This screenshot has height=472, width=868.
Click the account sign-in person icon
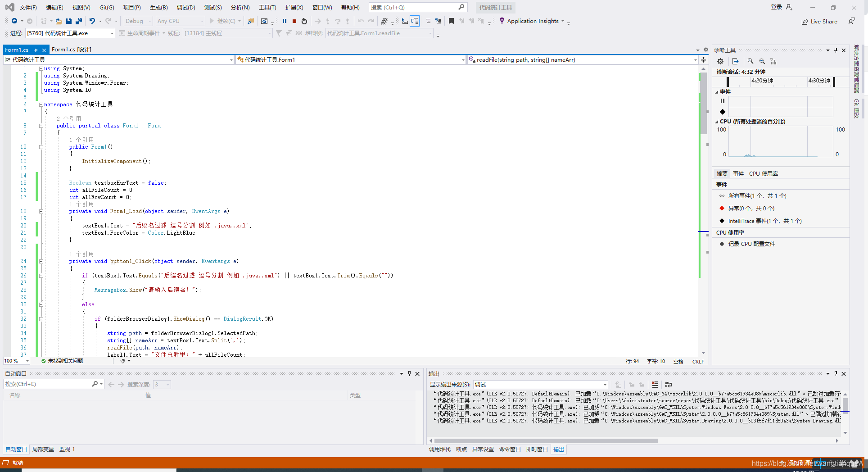[x=789, y=7]
